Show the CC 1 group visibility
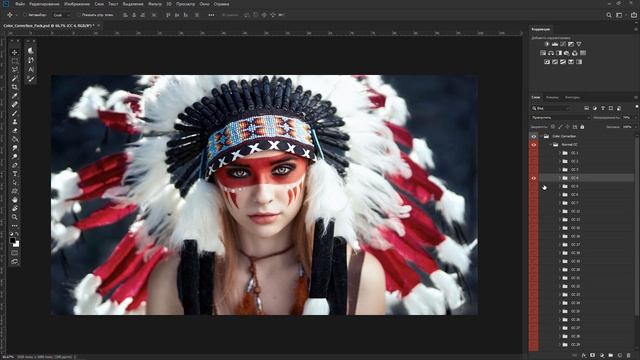The width and height of the screenshot is (640, 360). click(x=533, y=153)
